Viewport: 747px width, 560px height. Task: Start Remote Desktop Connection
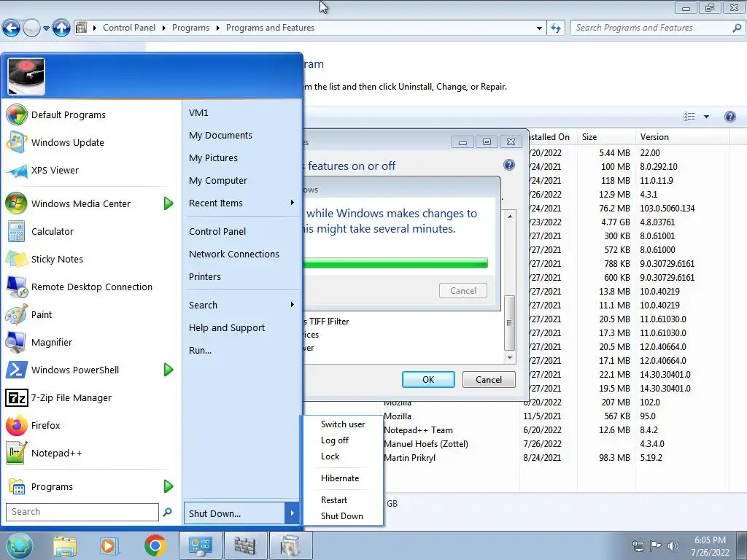coord(91,287)
